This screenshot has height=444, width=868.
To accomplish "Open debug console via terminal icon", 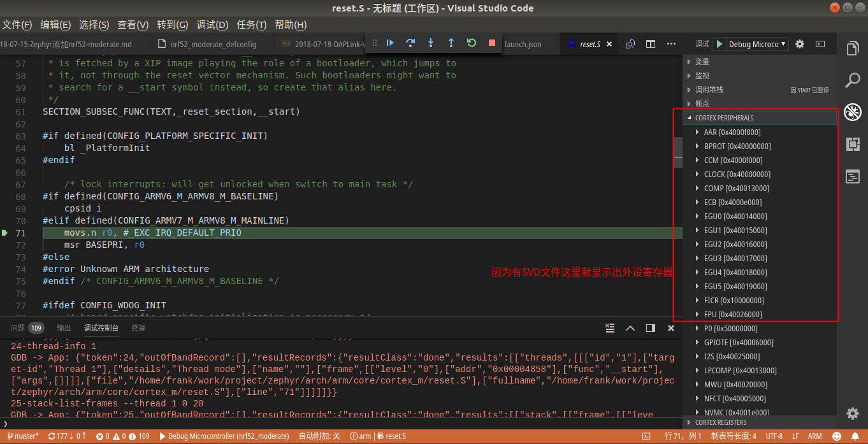I will tap(820, 44).
